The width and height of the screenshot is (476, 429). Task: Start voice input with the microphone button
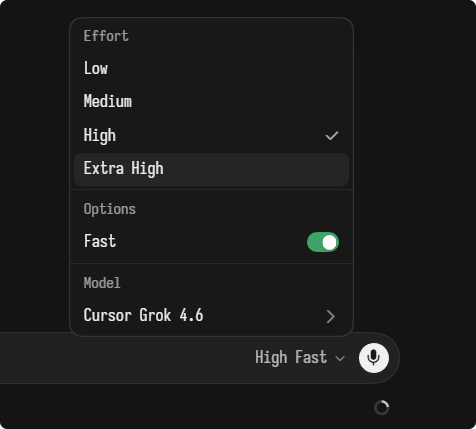point(374,358)
